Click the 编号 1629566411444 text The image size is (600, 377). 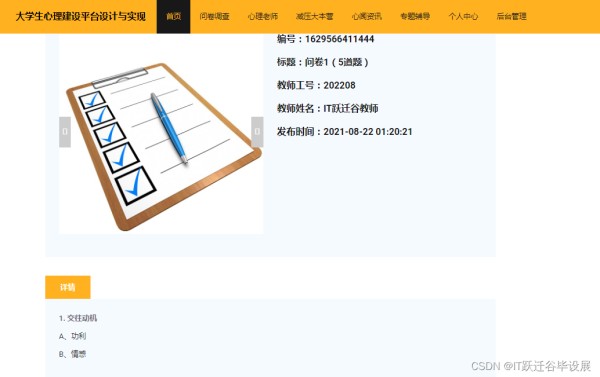click(x=325, y=39)
